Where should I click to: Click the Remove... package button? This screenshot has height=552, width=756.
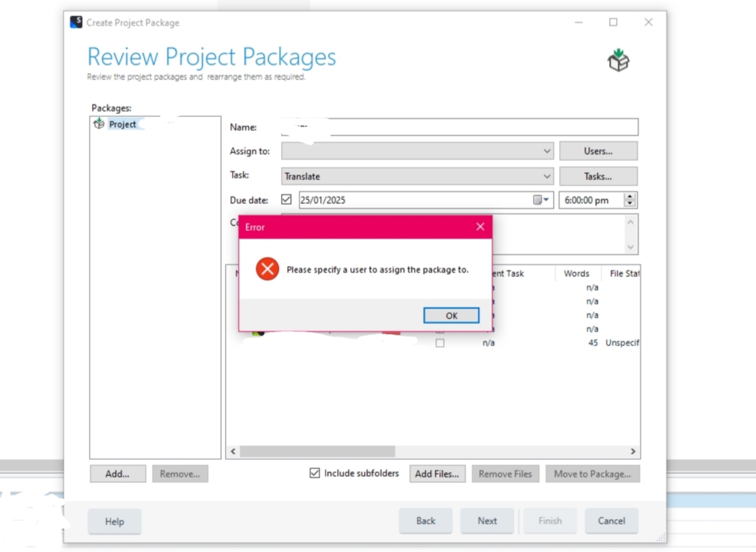coord(180,474)
